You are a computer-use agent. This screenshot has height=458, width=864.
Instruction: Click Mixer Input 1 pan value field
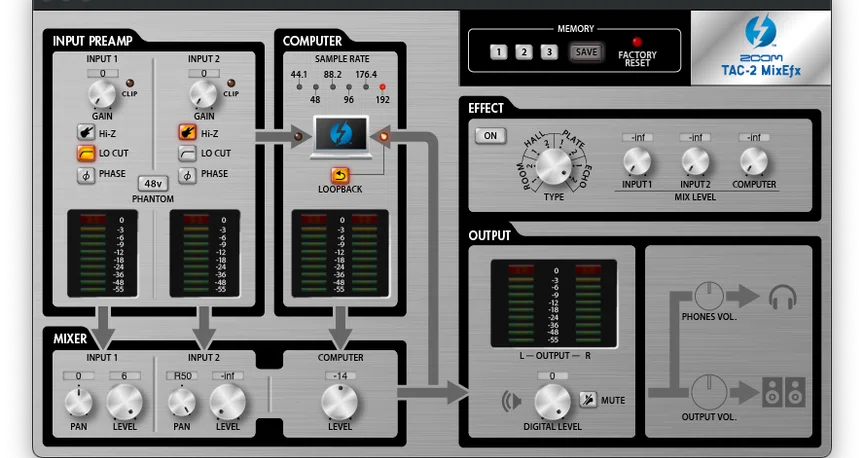(78, 376)
